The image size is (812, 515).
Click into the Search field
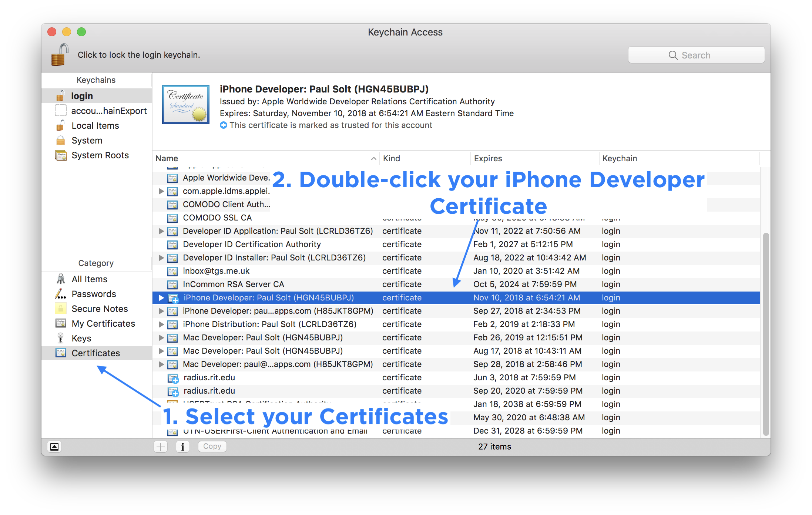click(x=696, y=55)
